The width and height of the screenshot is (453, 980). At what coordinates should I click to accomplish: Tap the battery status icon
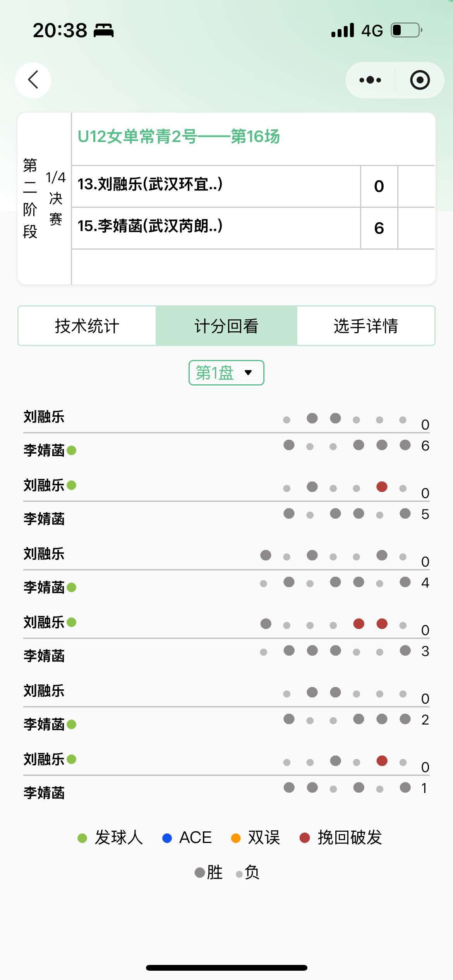pyautogui.click(x=406, y=30)
